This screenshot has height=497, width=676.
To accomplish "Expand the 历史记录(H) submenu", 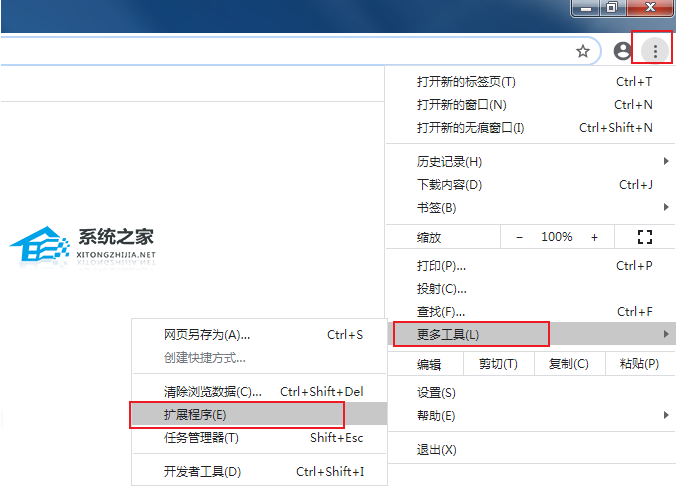I will 531,162.
